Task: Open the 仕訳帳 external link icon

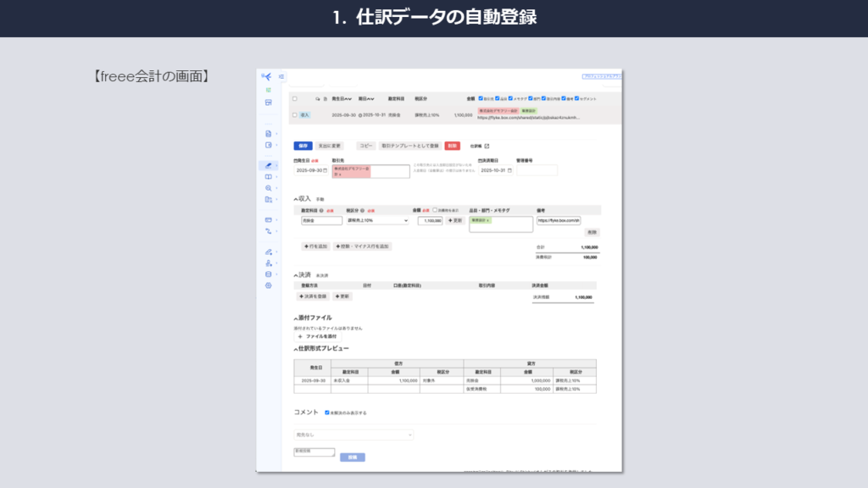Action: pyautogui.click(x=487, y=146)
